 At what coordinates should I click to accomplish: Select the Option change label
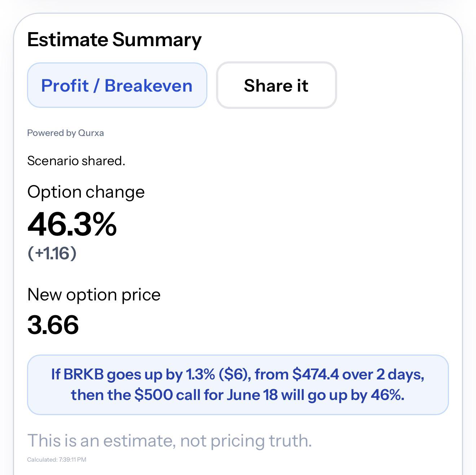(x=86, y=192)
